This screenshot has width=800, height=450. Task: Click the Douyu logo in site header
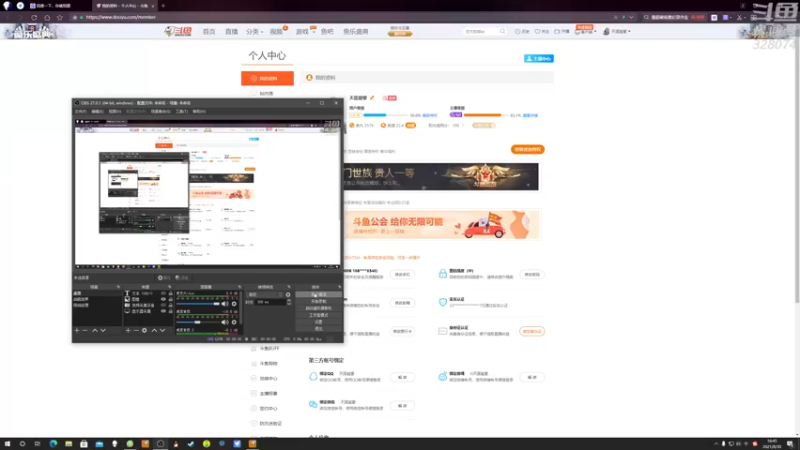pyautogui.click(x=178, y=32)
